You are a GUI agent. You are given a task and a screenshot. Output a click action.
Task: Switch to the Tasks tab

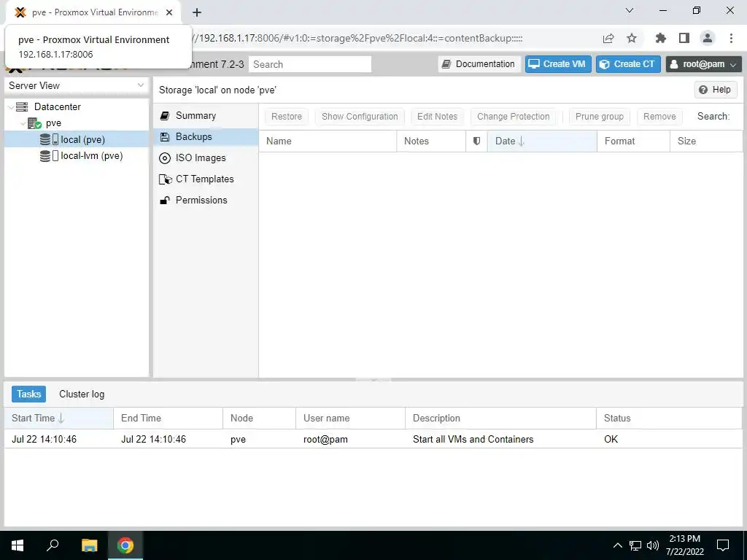coord(28,394)
